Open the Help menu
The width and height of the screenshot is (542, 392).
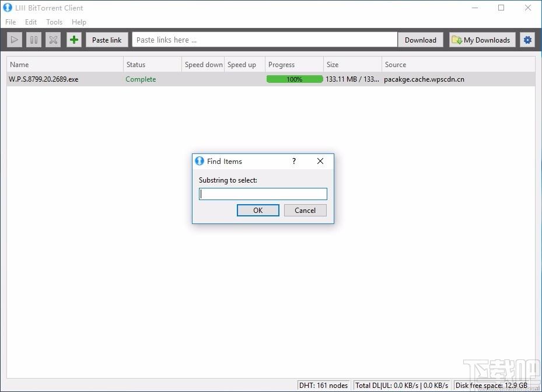point(79,22)
